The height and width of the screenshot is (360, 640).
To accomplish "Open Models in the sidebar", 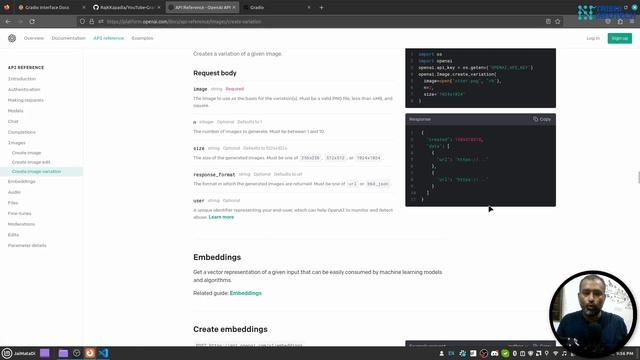I will tap(16, 111).
